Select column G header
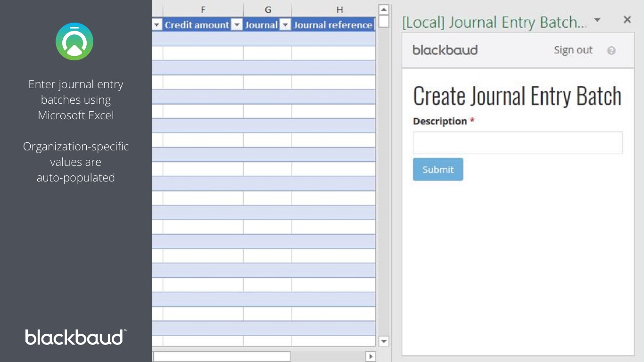The image size is (644, 362). (268, 9)
